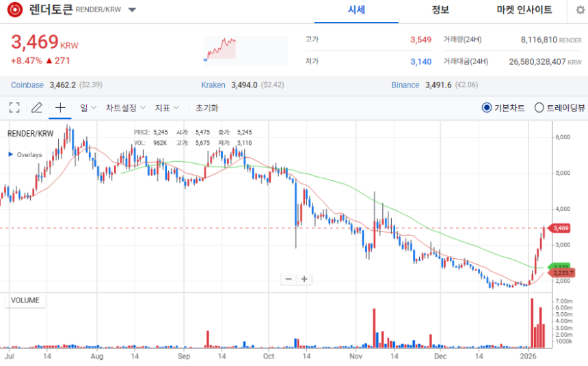
Task: Zoom out chart with minus button
Action: (x=289, y=279)
